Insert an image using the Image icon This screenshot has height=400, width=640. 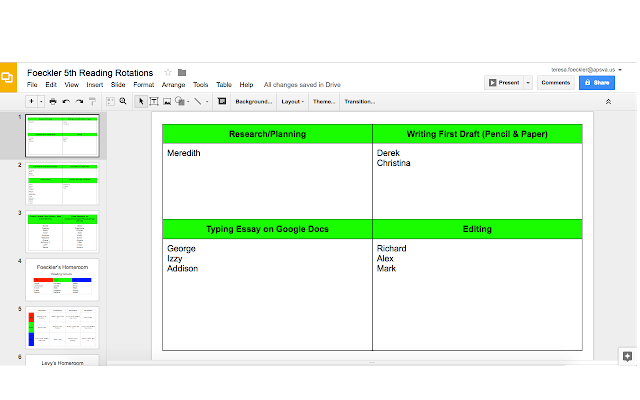tap(167, 101)
